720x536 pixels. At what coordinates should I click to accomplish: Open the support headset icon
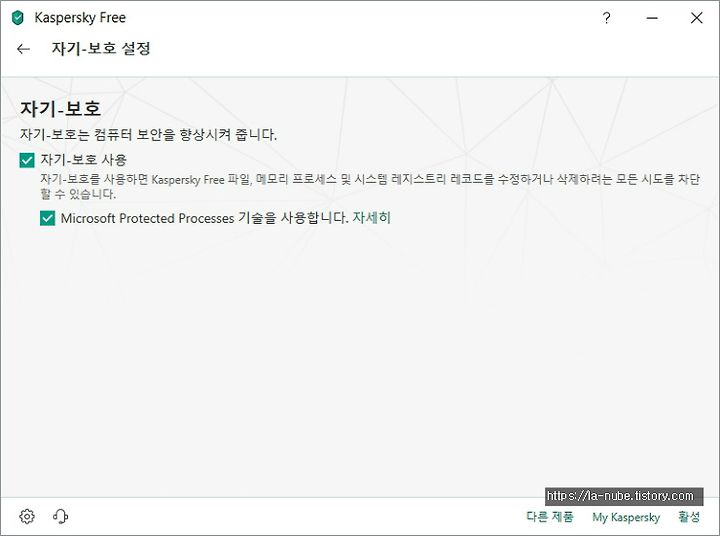tap(61, 516)
